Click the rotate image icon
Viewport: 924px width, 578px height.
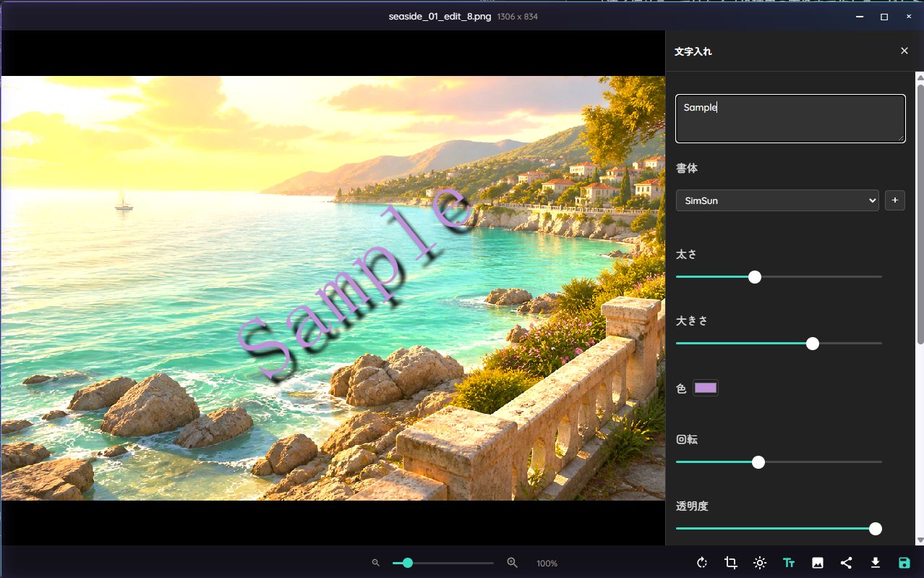(x=702, y=563)
